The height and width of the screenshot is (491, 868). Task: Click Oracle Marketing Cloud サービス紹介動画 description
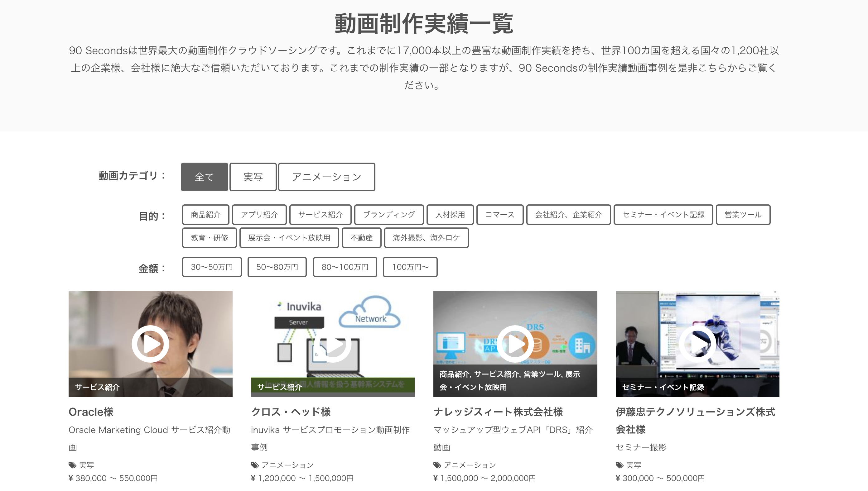click(x=149, y=438)
